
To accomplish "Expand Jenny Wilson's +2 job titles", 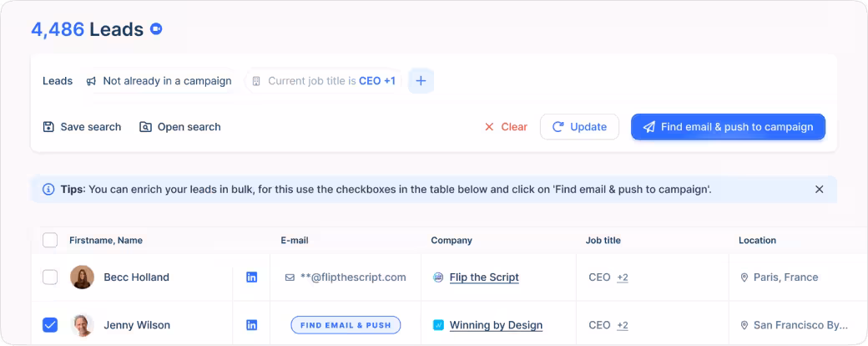I will 623,325.
